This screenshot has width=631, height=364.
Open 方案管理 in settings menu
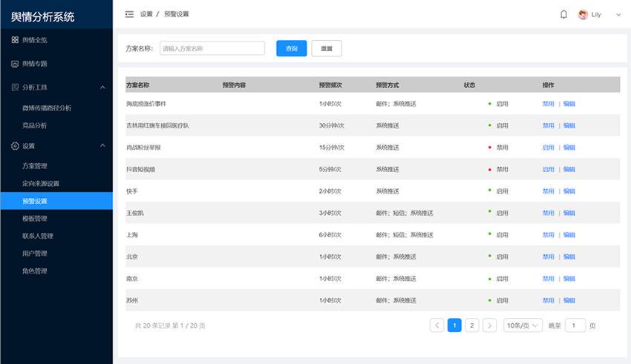[35, 166]
